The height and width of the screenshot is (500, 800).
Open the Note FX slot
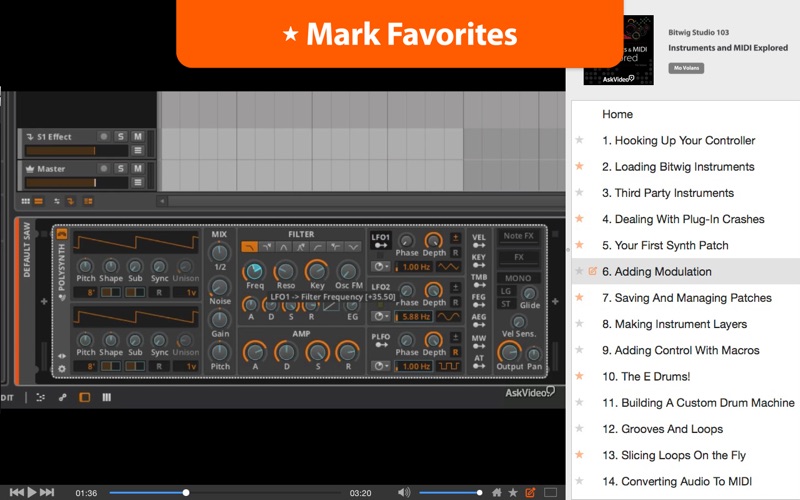tap(518, 236)
